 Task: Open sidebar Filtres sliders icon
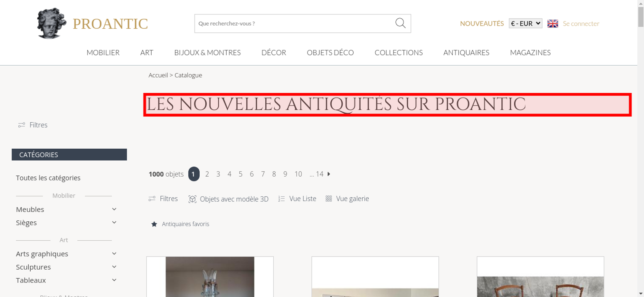(22, 125)
